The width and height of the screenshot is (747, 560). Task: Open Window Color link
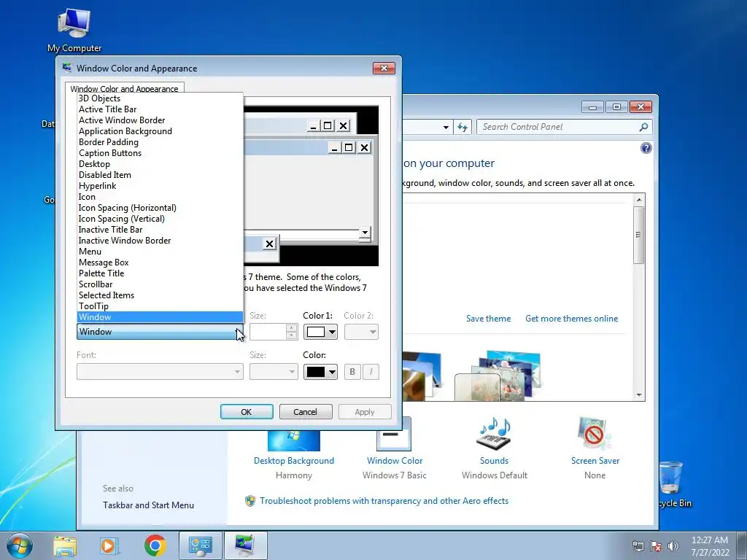pyautogui.click(x=395, y=461)
